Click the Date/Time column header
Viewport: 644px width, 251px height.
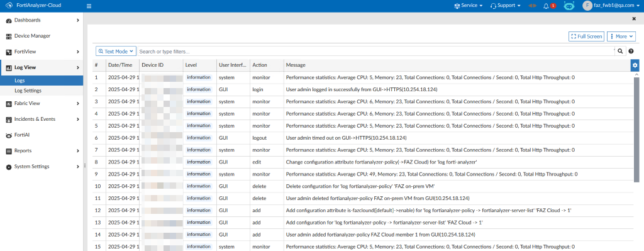[123, 65]
